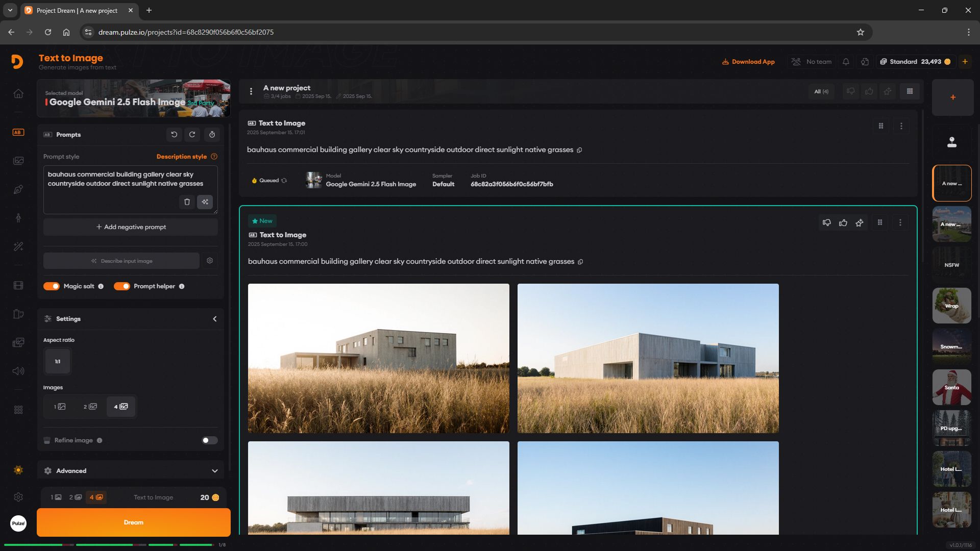Click the undo prompt icon
Screen dimensions: 980x551
[174, 135]
